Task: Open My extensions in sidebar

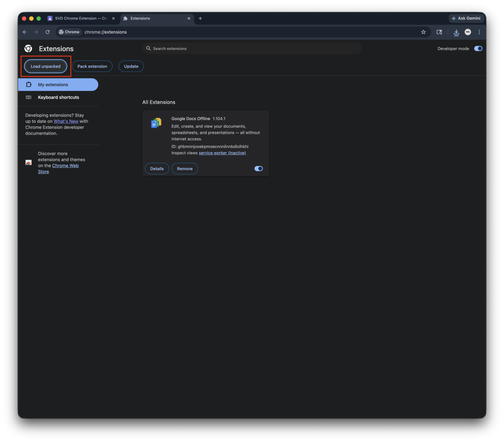Action: click(58, 85)
